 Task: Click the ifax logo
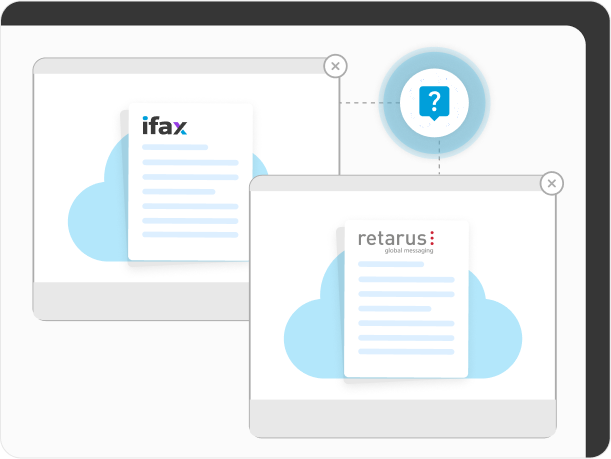(164, 126)
